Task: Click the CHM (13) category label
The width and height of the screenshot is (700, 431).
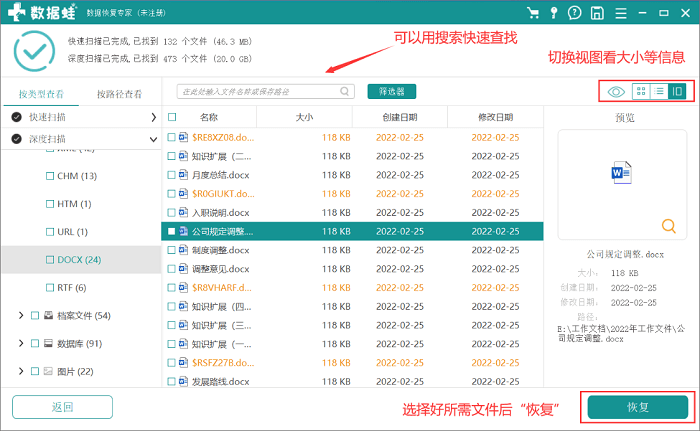Action: (77, 176)
